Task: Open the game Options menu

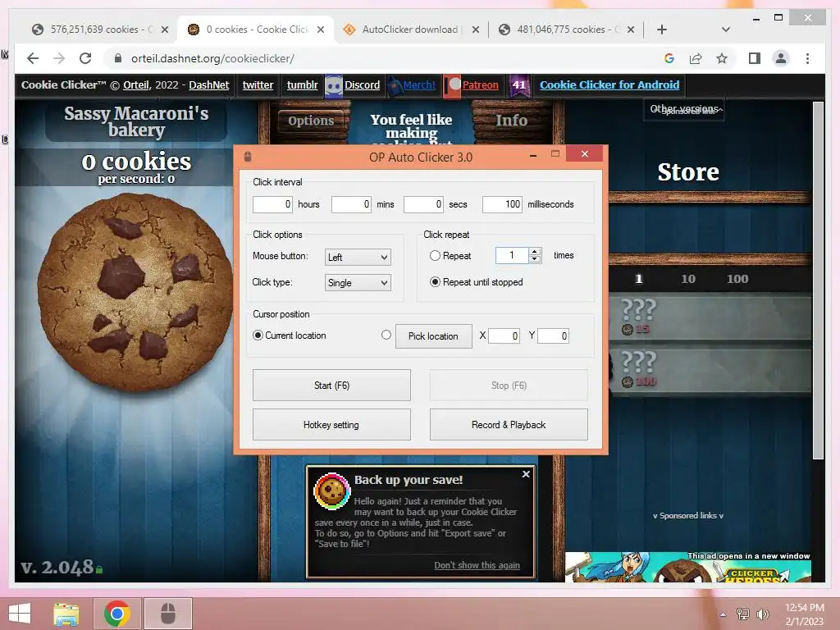Action: (x=311, y=121)
